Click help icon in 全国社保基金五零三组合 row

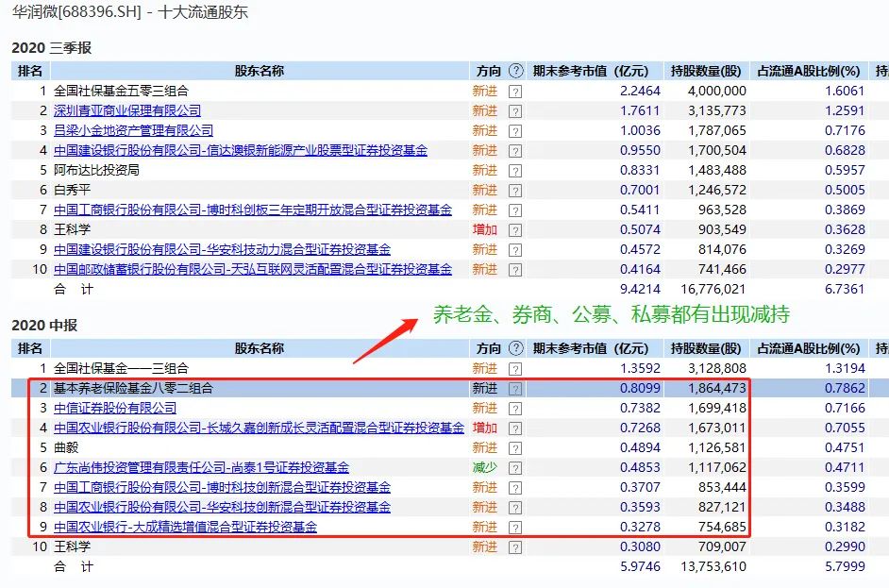(514, 92)
